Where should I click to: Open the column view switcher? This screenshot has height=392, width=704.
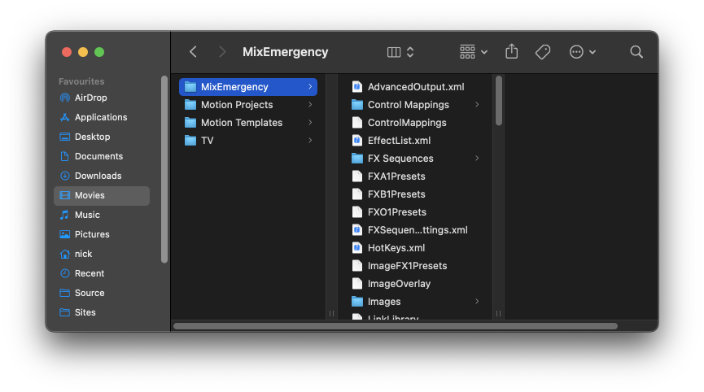click(x=400, y=52)
